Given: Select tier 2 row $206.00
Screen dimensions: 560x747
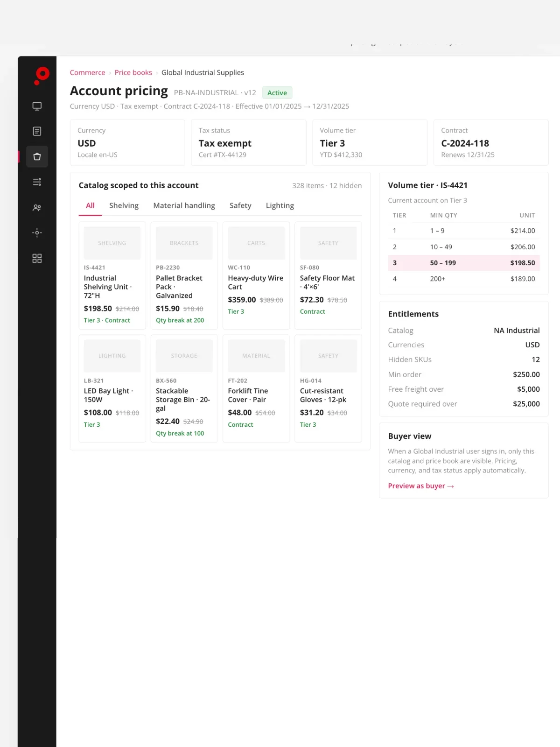Looking at the screenshot, I should coord(464,247).
